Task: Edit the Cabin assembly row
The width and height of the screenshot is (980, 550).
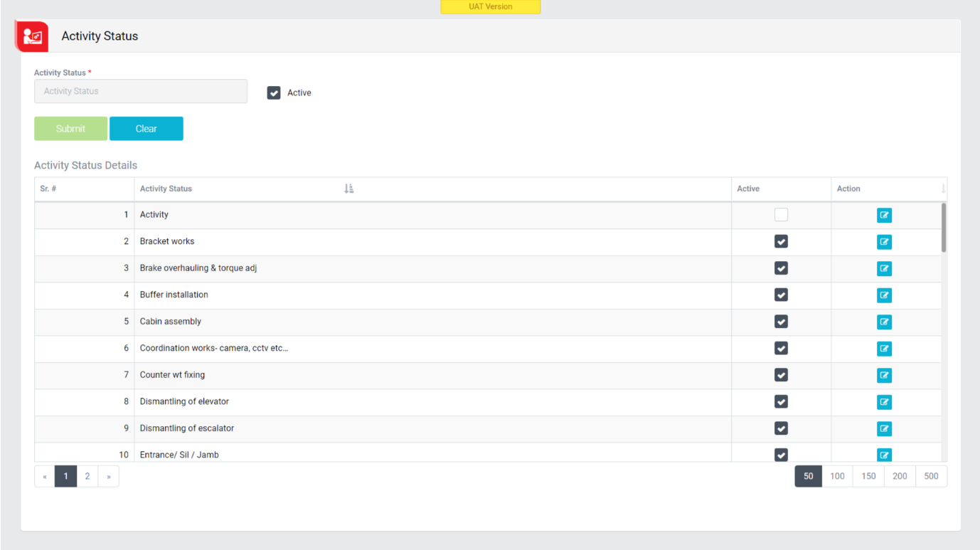Action: pos(884,322)
